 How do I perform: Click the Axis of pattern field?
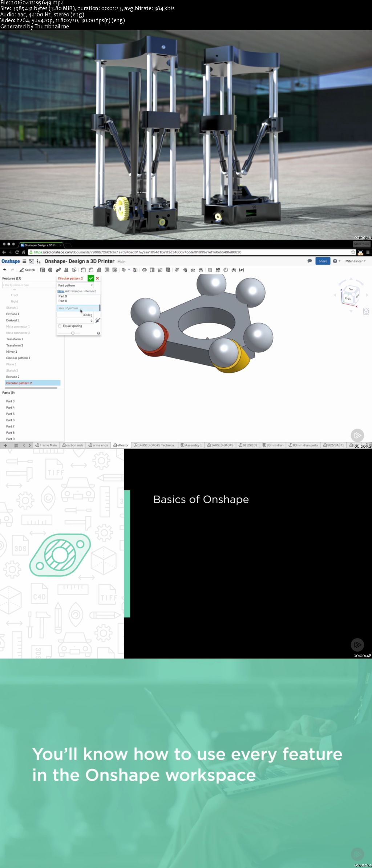click(78, 308)
